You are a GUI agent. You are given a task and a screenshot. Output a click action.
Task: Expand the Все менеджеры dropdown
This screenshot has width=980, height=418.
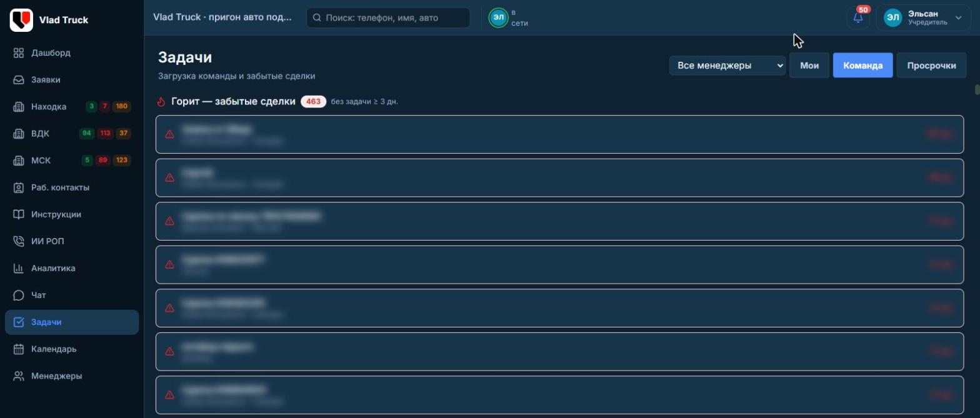[727, 65]
